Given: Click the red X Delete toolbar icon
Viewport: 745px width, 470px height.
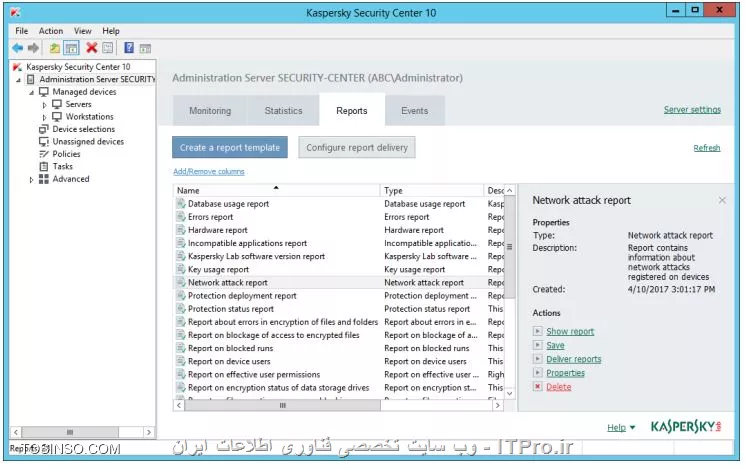Looking at the screenshot, I should [92, 48].
